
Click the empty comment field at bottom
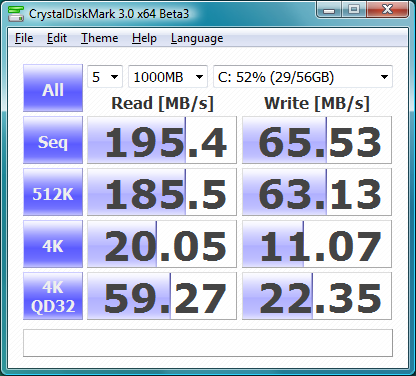pyautogui.click(x=208, y=343)
